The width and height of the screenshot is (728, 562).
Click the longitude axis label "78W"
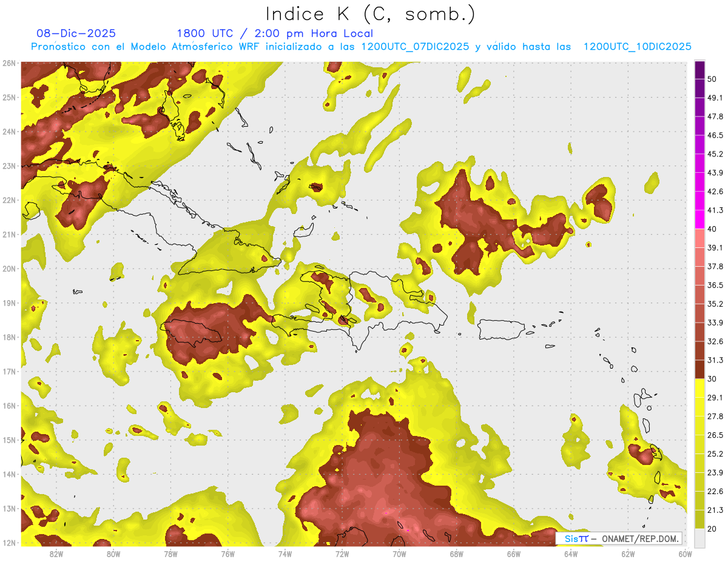170,554
